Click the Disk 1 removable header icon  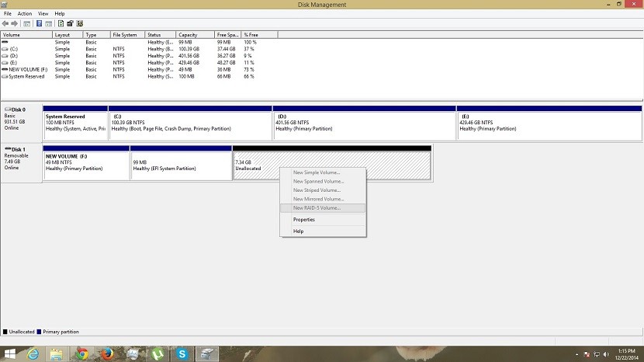8,149
